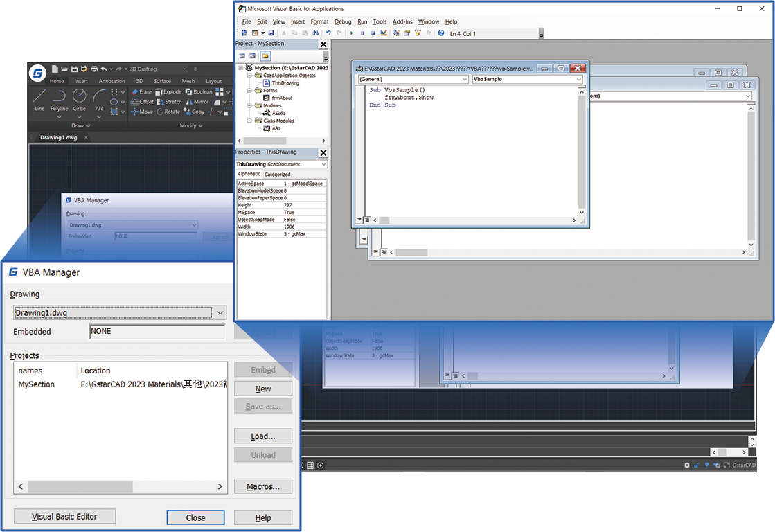Open the Debug menu in VBA editor

click(x=343, y=21)
